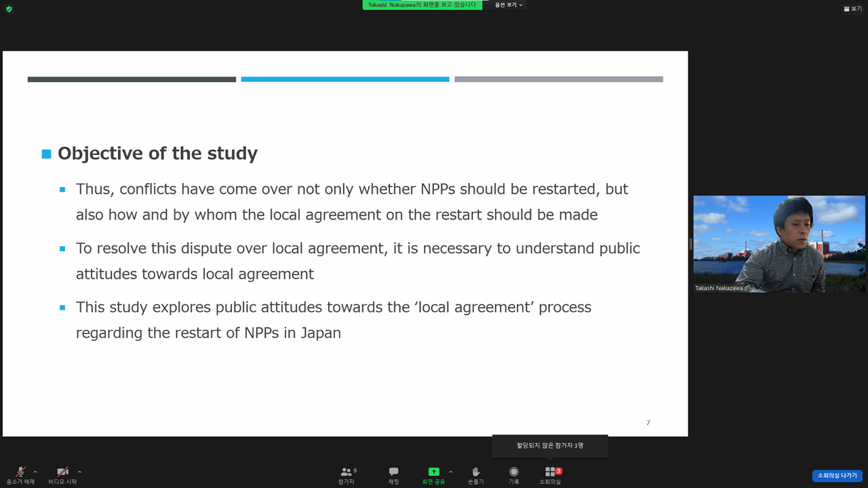This screenshot has width=868, height=488.
Task: Click the green screen share (화면 공유) icon
Action: (433, 472)
